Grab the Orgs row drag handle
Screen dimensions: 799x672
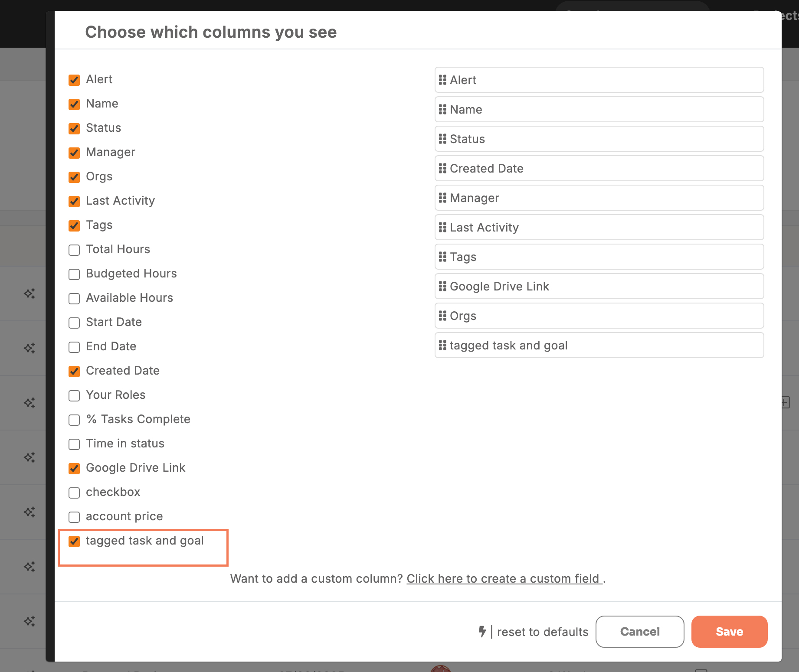click(442, 316)
